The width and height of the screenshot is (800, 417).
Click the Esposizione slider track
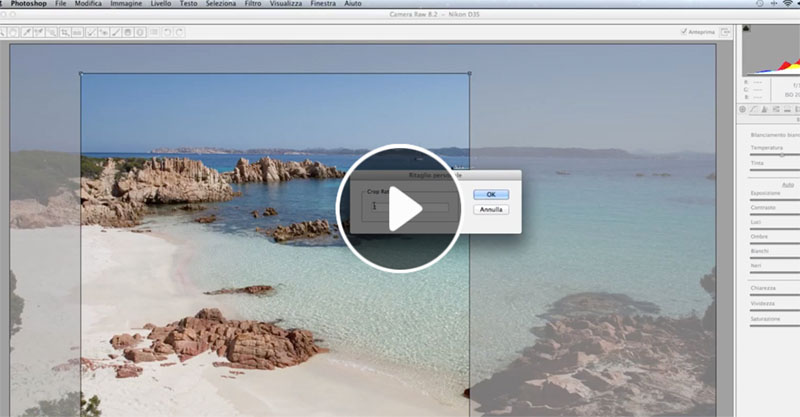775,200
